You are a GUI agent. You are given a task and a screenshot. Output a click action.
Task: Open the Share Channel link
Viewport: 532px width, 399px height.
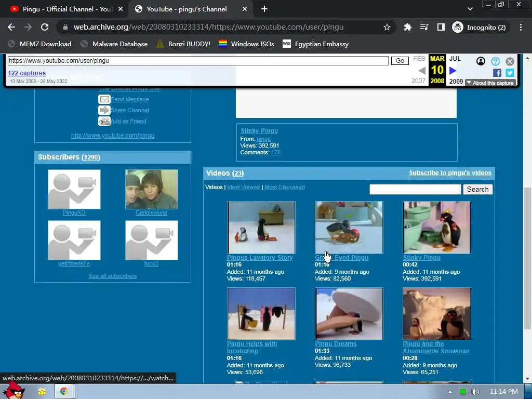pyautogui.click(x=129, y=110)
